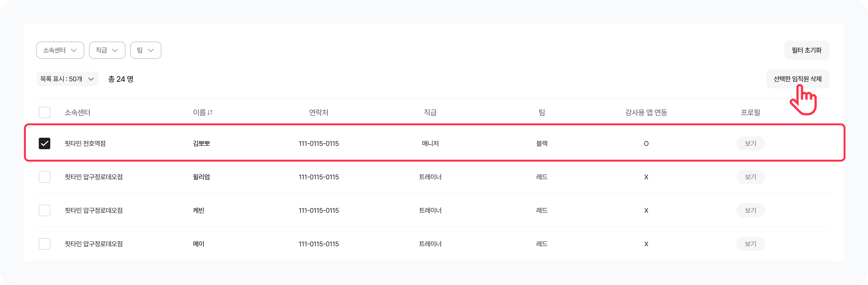Open the 팀 filter dropdown

tap(145, 50)
